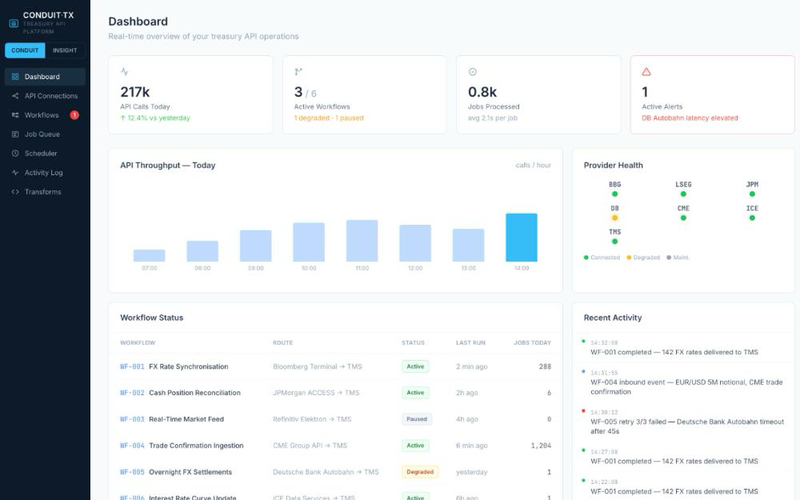Click the Scheduler clock icon
This screenshot has height=500, width=800.
[15, 154]
